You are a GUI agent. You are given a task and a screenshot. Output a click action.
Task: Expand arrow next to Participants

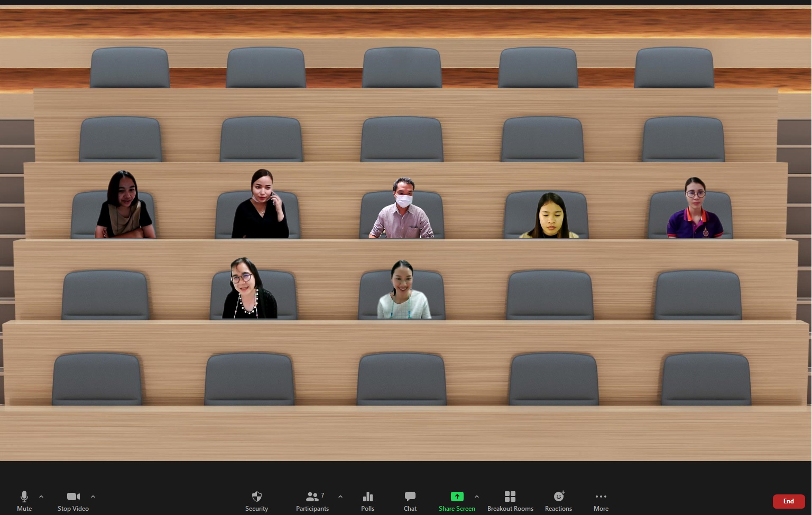(x=340, y=497)
